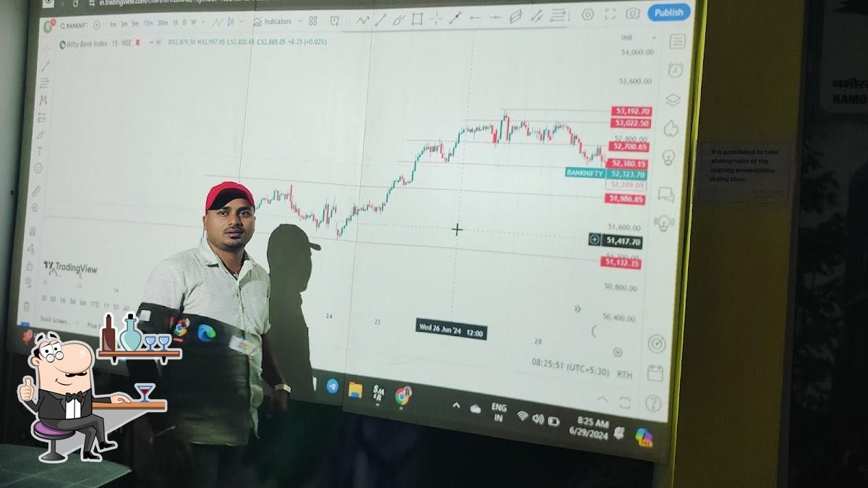Screen dimensions: 868x488
Task: Switch to 30m timeframe
Action: pos(163,23)
